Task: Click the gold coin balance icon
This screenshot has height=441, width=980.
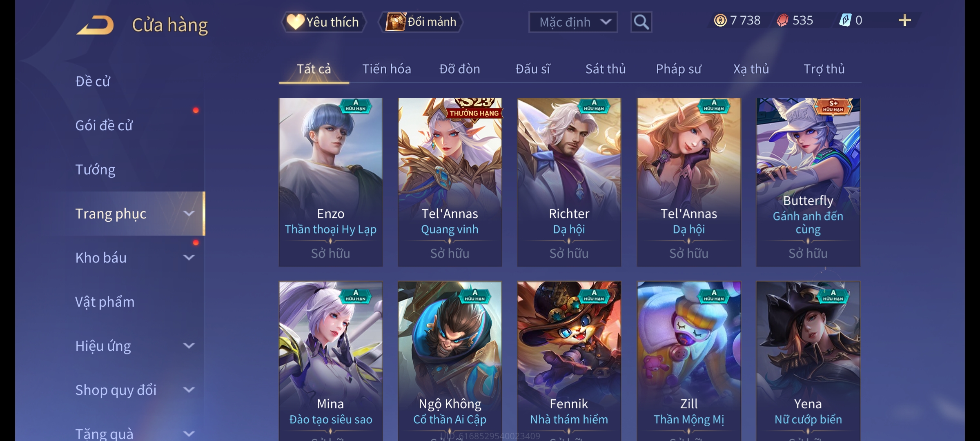Action: (x=720, y=20)
